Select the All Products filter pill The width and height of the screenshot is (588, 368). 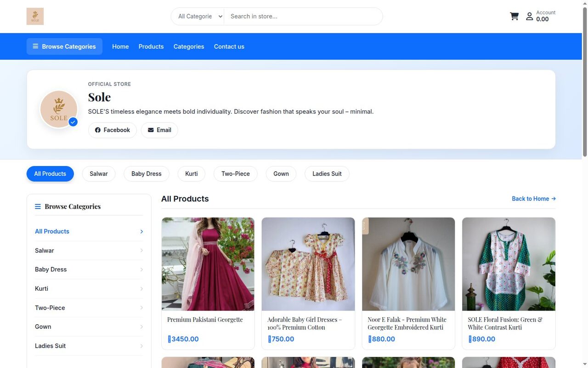click(x=50, y=174)
